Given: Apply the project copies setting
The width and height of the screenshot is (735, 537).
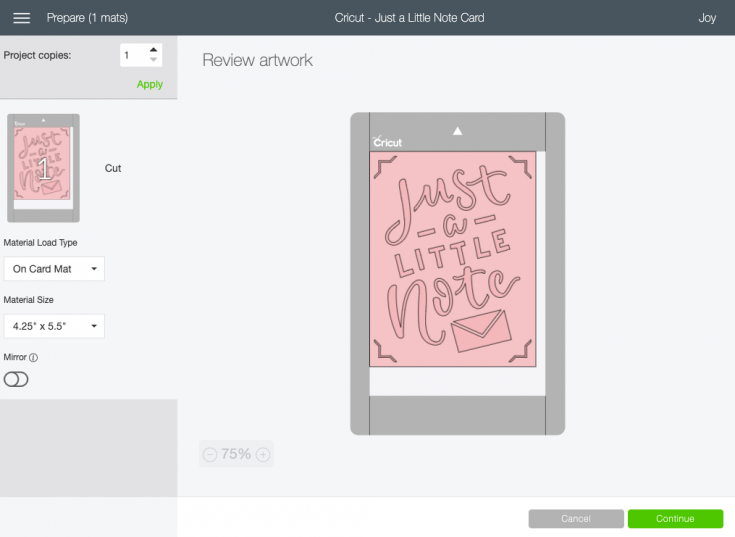Looking at the screenshot, I should pos(150,84).
